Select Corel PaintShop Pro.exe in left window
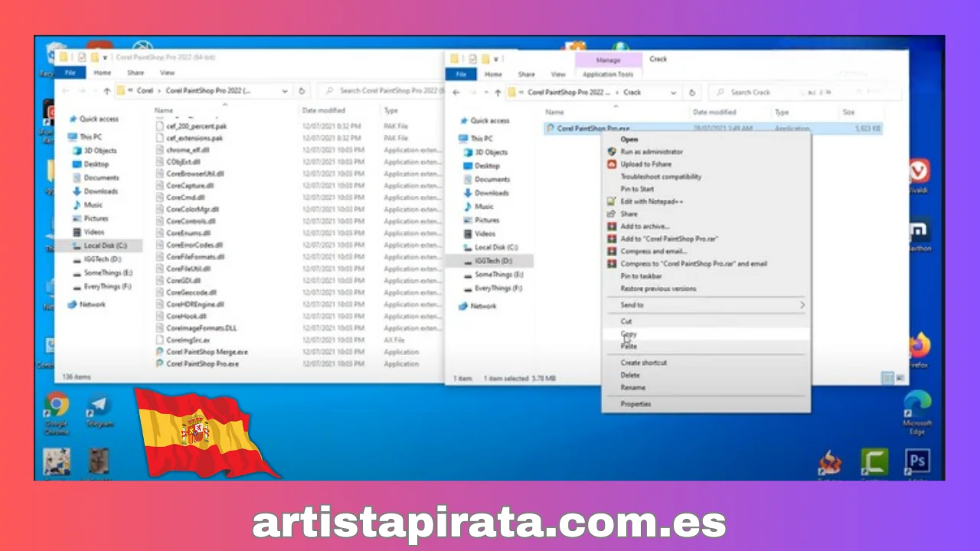The height and width of the screenshot is (551, 980). [202, 364]
